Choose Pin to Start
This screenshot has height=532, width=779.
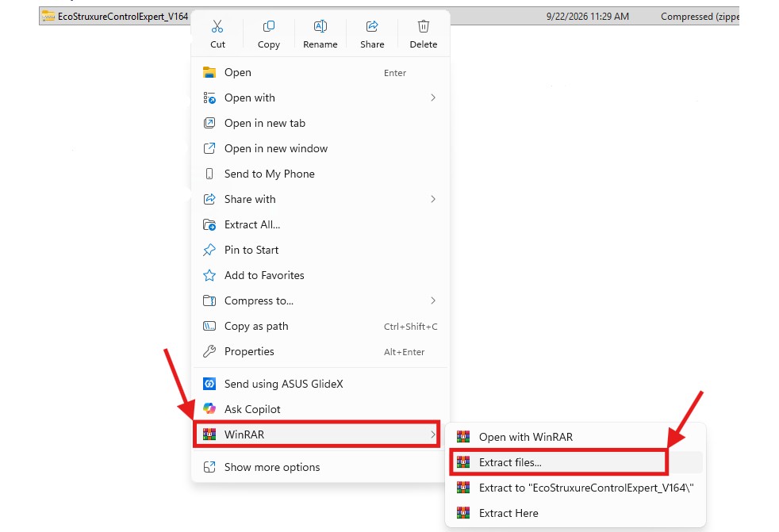320,250
